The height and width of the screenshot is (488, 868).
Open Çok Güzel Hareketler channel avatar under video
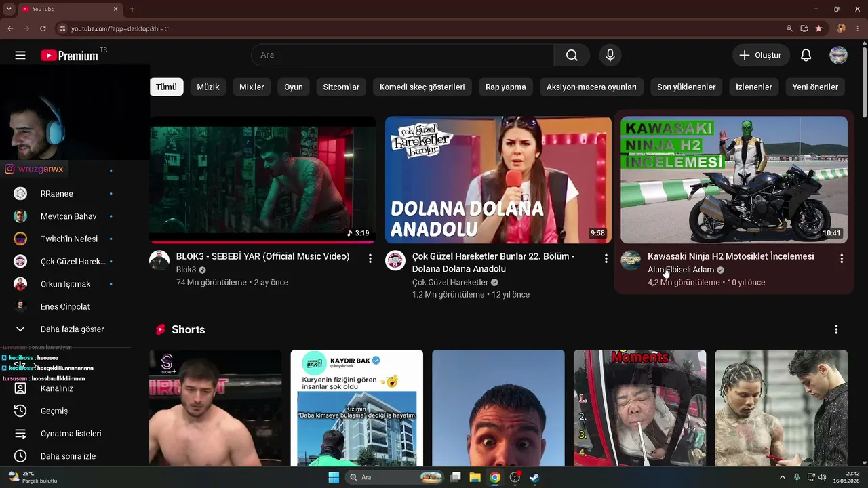395,260
